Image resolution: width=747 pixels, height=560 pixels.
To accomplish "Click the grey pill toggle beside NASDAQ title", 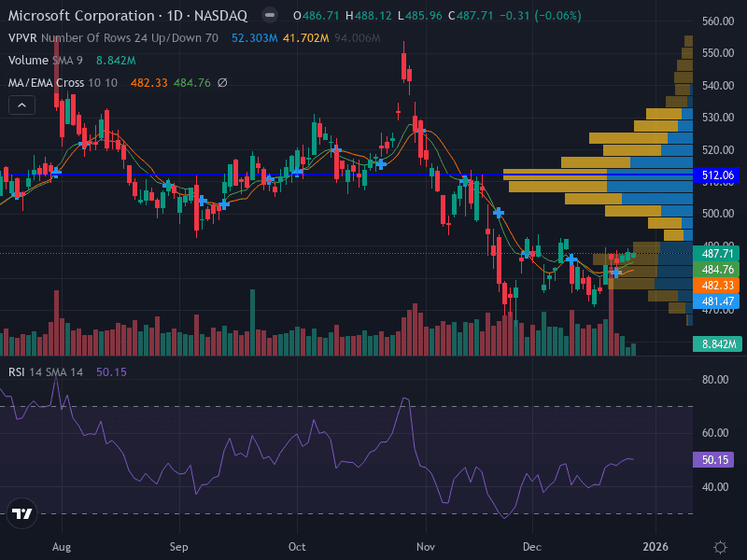I will pyautogui.click(x=270, y=15).
